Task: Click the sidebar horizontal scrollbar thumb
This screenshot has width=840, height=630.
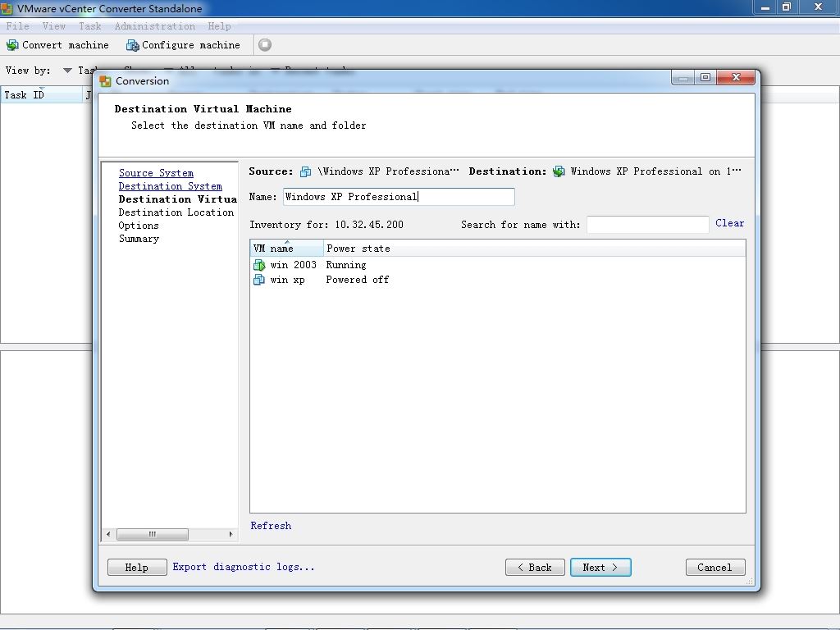Action: pos(153,534)
